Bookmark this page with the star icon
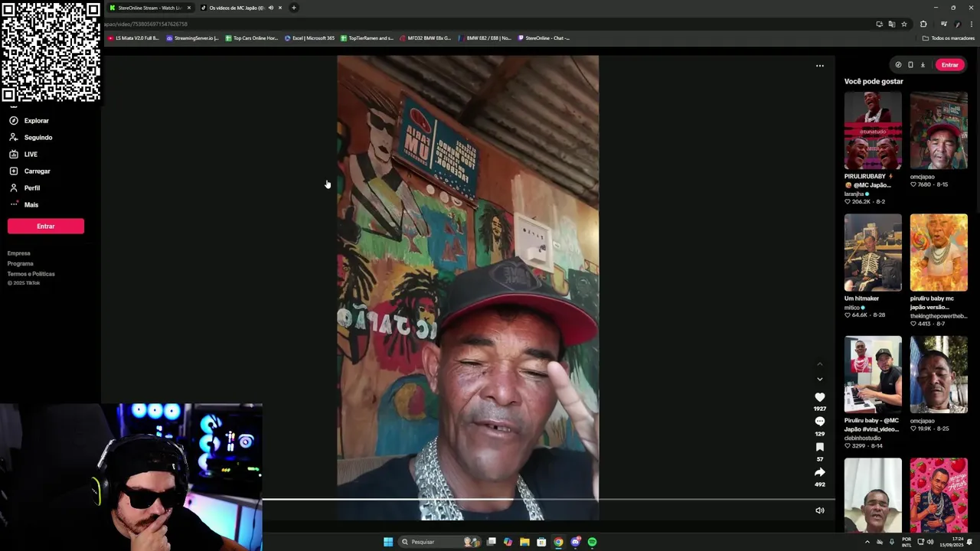Image resolution: width=980 pixels, height=551 pixels. pyautogui.click(x=904, y=24)
